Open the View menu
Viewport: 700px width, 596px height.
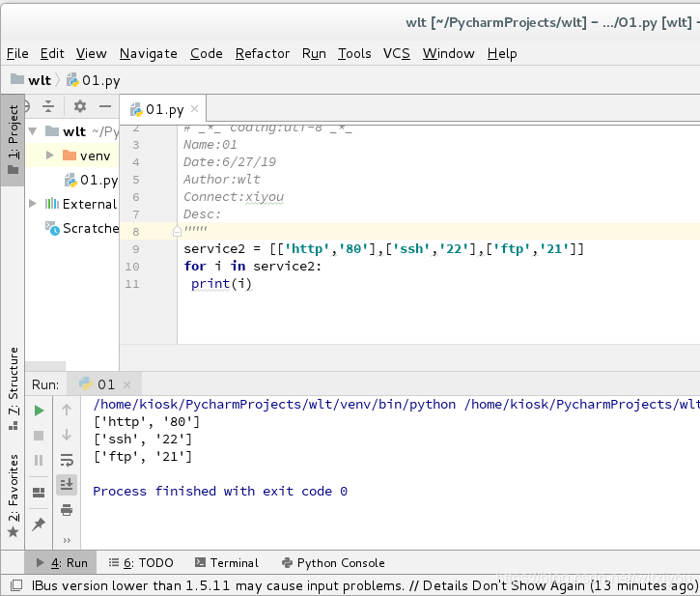point(92,54)
